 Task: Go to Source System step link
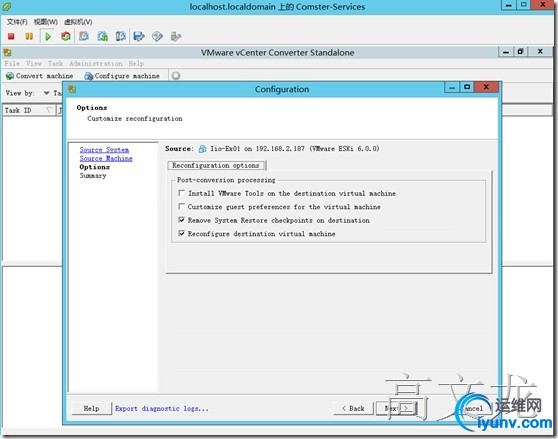(x=104, y=150)
